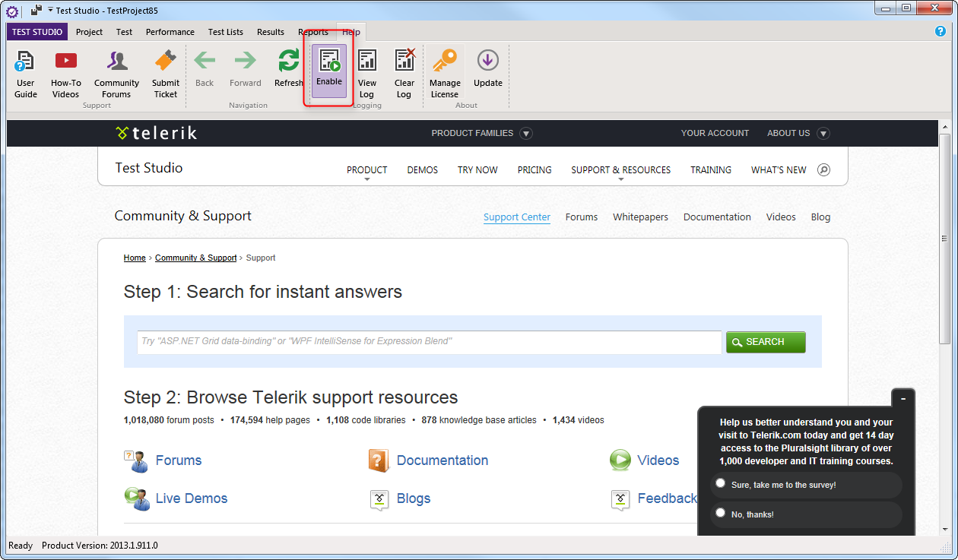Click the Update icon
The width and height of the screenshot is (958, 560).
click(487, 60)
